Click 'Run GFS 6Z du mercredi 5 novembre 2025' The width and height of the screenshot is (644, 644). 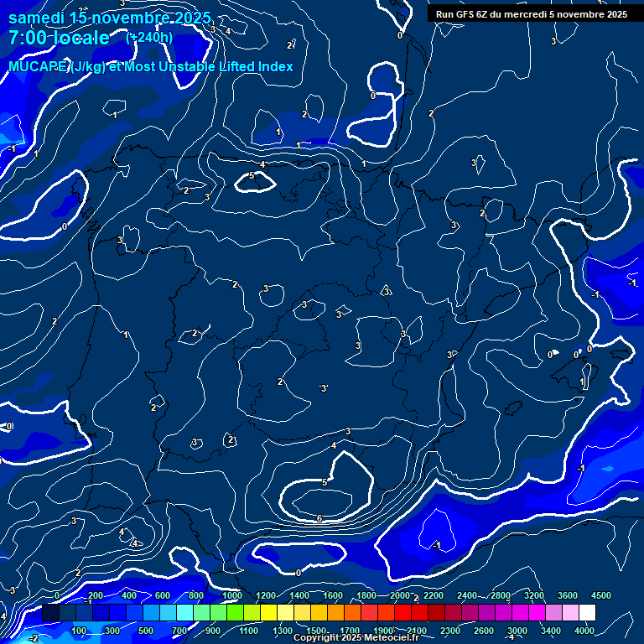pyautogui.click(x=532, y=14)
